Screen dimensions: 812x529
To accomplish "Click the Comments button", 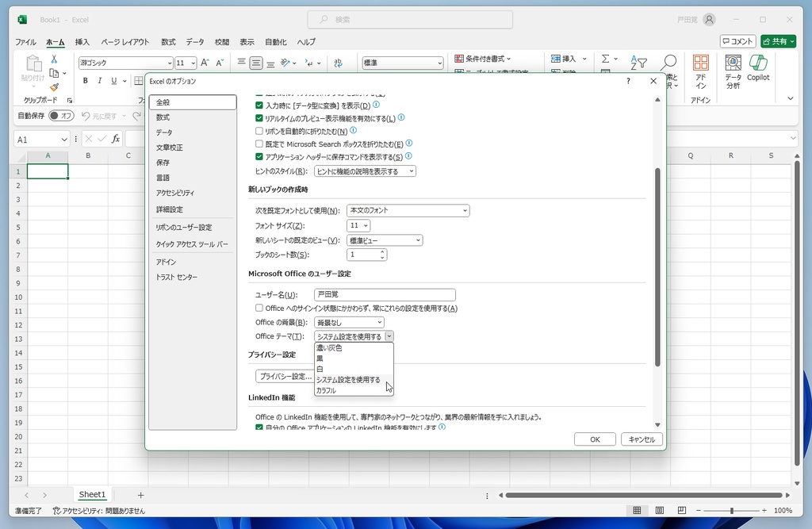I will (738, 41).
